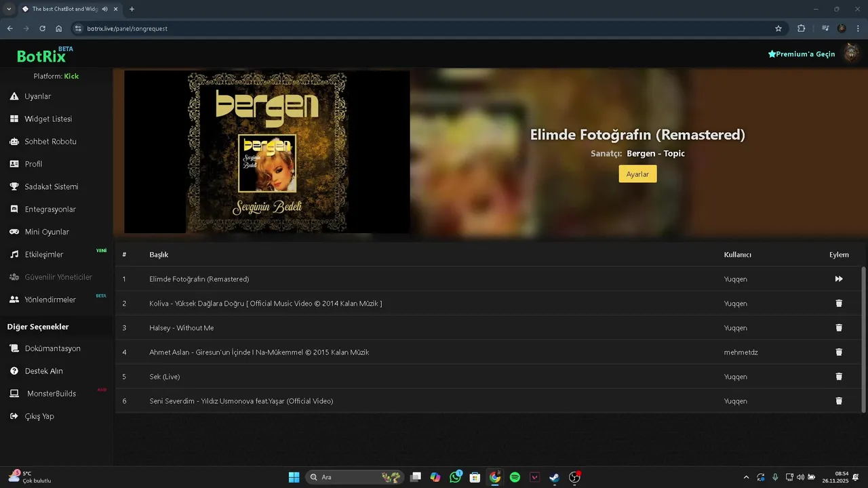
Task: Click the MonsterBuilds laptop icon
Action: tap(14, 394)
